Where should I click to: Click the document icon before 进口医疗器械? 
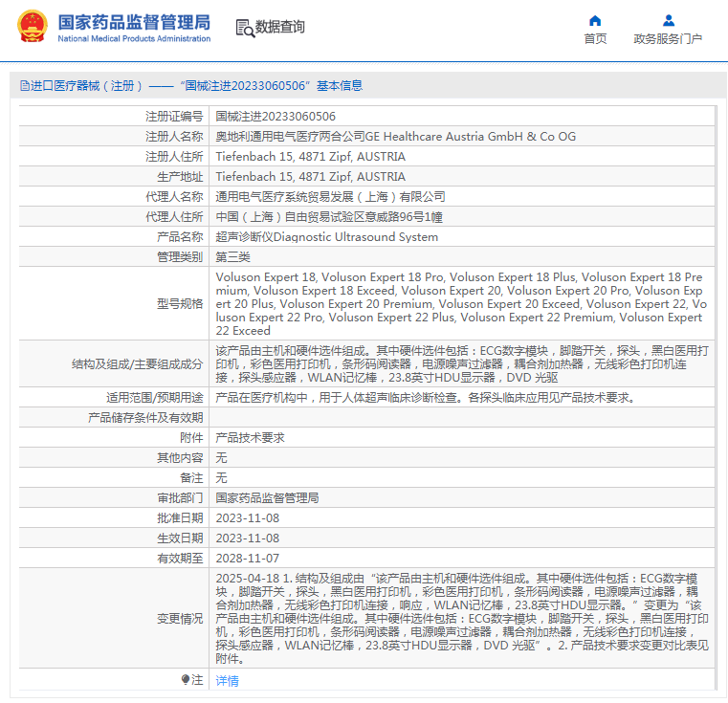tap(25, 86)
